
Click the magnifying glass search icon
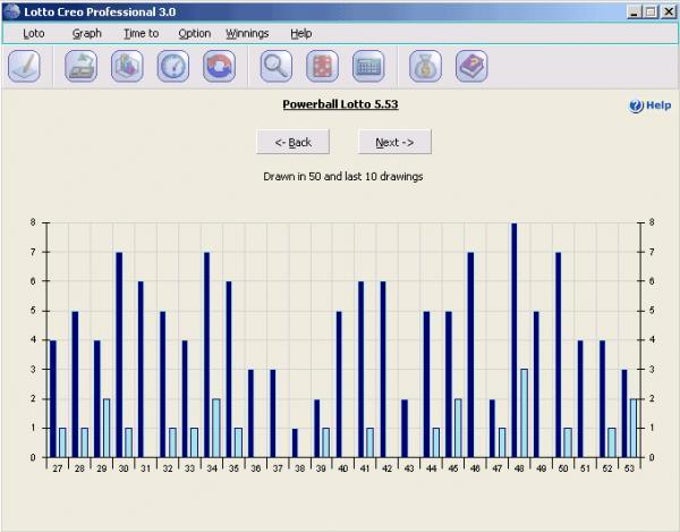tap(276, 66)
